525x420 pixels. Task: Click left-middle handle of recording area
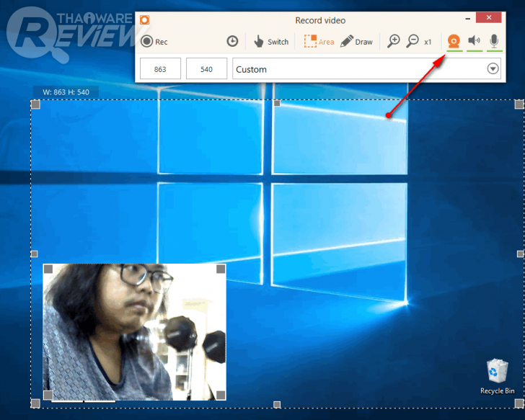(x=34, y=254)
